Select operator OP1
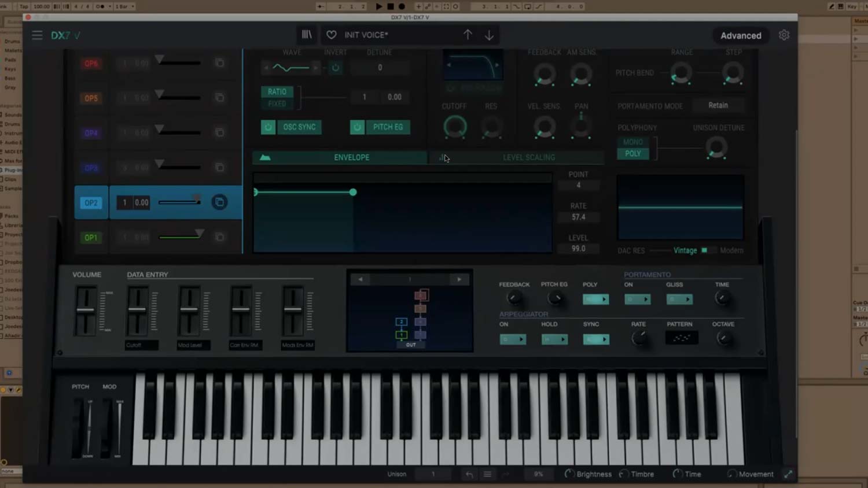868x488 pixels. click(91, 238)
